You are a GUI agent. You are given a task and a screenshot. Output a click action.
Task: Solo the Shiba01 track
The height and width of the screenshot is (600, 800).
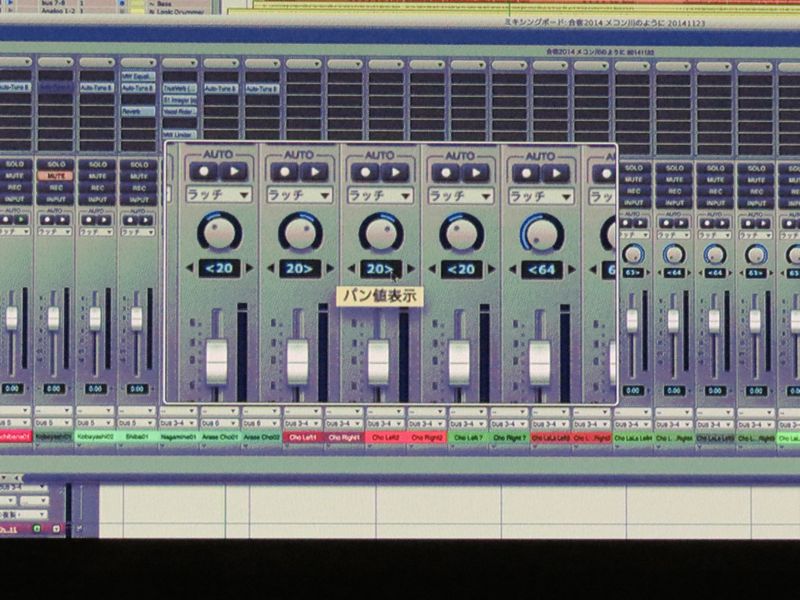(x=138, y=164)
